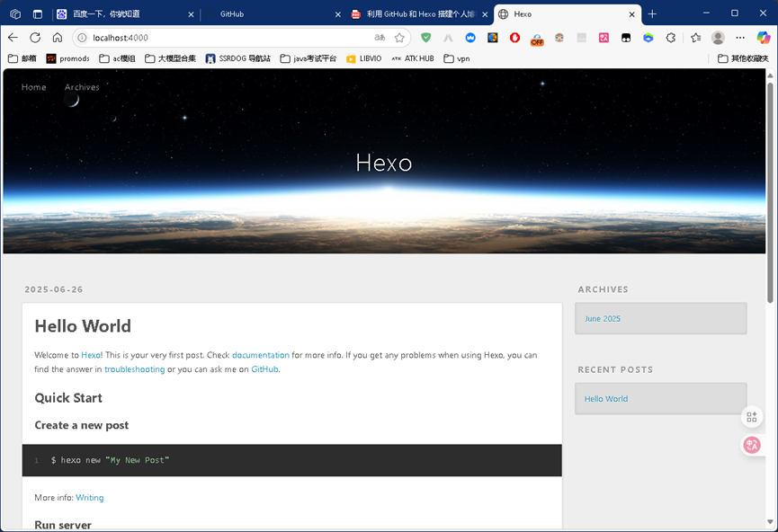Image resolution: width=778 pixels, height=532 pixels.
Task: Open the ATK HUB bookmark
Action: click(412, 58)
